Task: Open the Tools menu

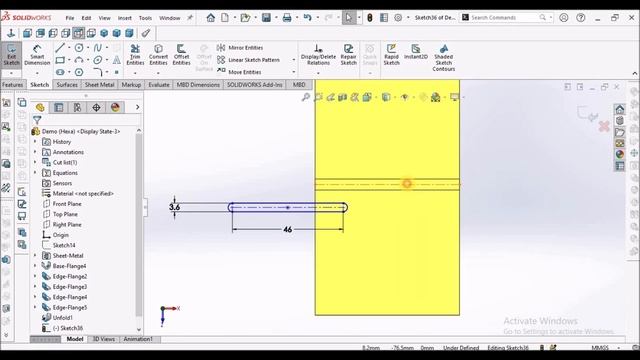Action: point(145,18)
